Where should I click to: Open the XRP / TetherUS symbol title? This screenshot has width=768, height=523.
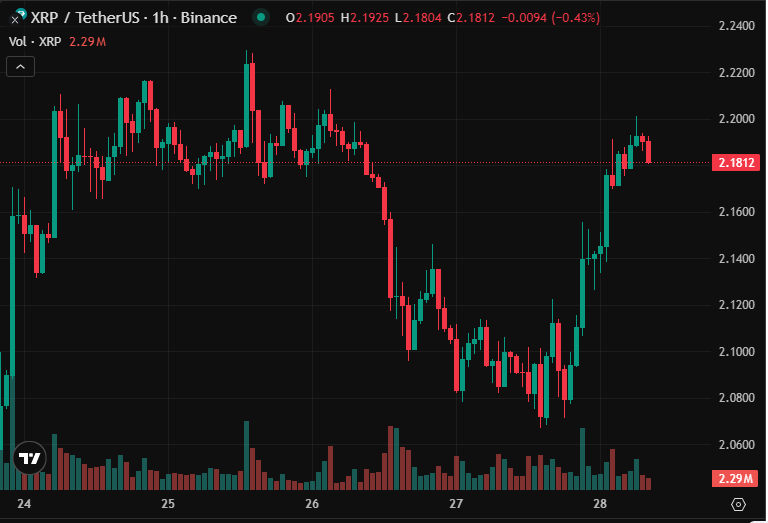point(134,18)
